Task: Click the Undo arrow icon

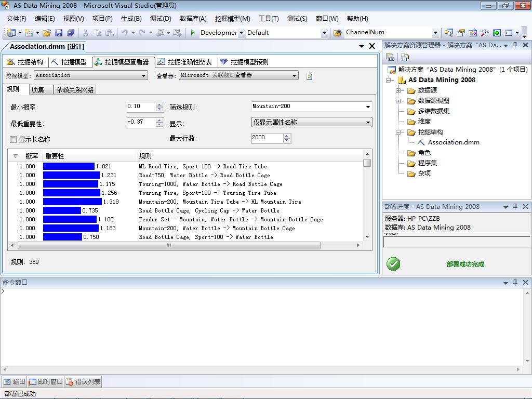Action: pyautogui.click(x=125, y=33)
